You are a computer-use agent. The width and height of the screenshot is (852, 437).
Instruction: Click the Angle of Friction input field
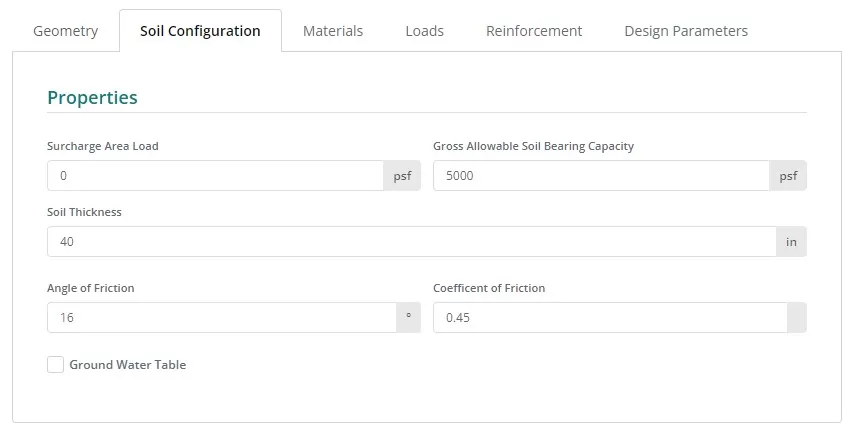coord(222,317)
